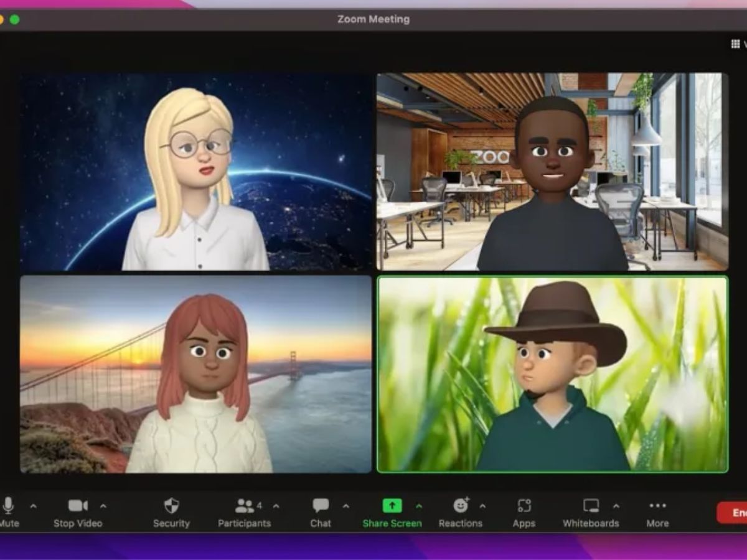Viewport: 747px width, 560px height.
Task: Expand video options arrow beside Stop Video
Action: pyautogui.click(x=103, y=506)
